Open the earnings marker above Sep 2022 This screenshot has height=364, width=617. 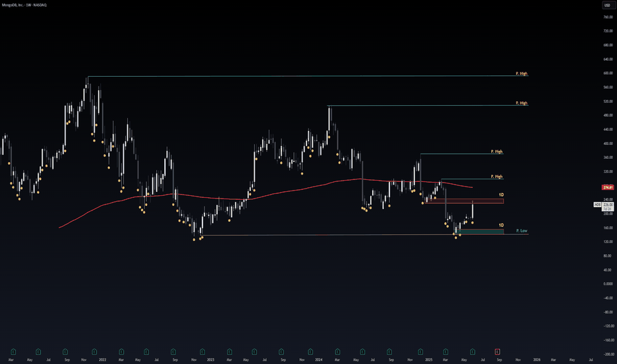tap(173, 352)
